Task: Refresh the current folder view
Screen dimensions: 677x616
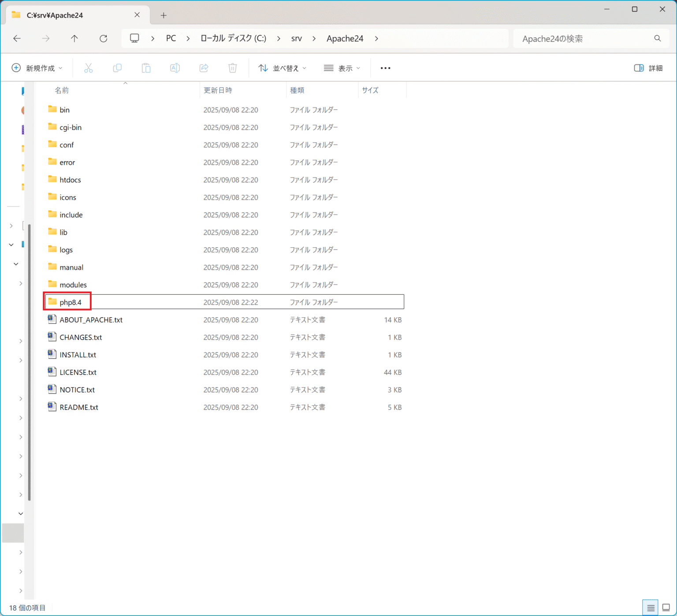Action: click(x=104, y=39)
